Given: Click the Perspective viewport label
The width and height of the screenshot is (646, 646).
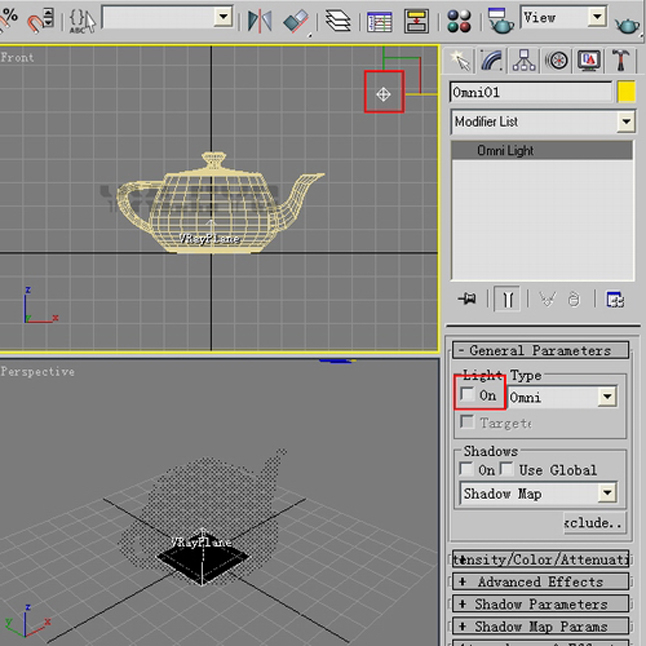Looking at the screenshot, I should tap(37, 372).
